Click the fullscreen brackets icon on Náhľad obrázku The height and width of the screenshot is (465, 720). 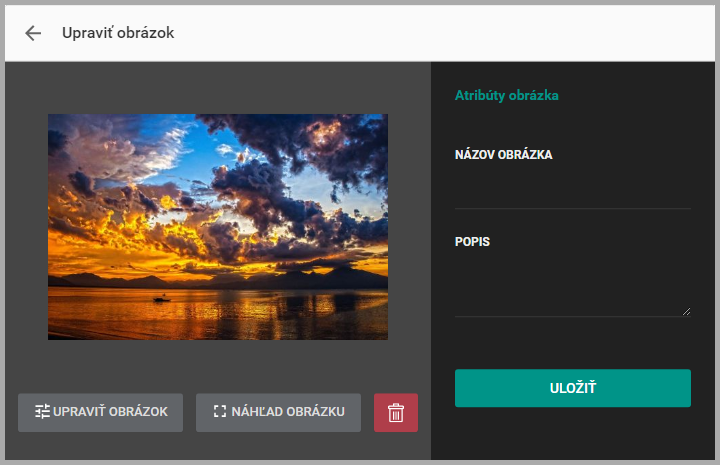point(220,411)
